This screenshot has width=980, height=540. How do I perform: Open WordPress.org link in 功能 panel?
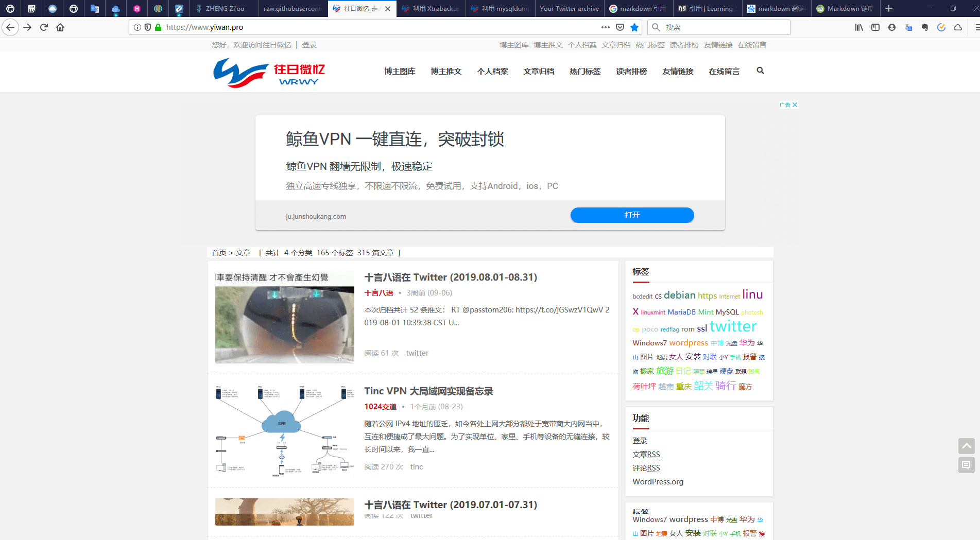(658, 482)
